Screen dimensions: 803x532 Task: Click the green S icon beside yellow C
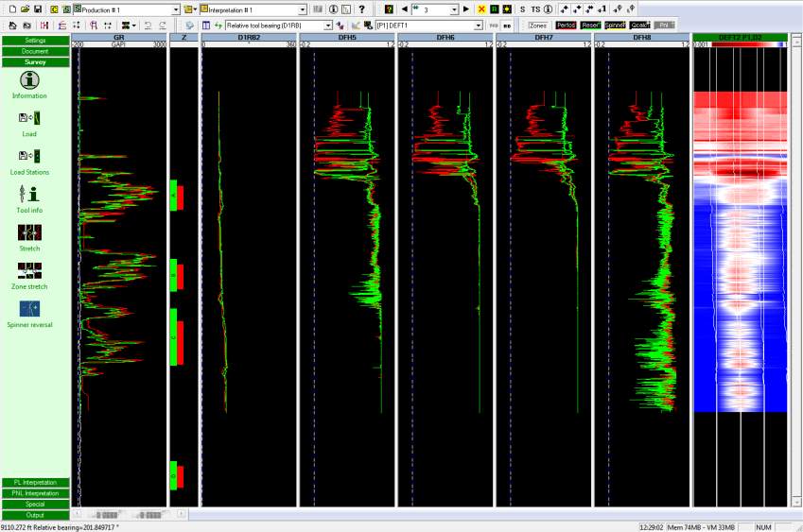click(x=66, y=9)
